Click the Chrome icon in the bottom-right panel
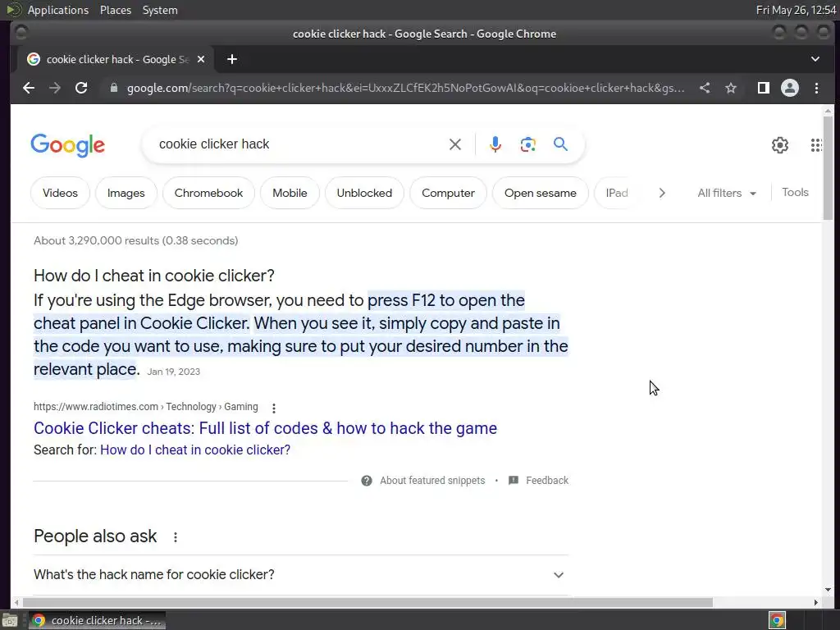This screenshot has width=840, height=630. point(777,620)
